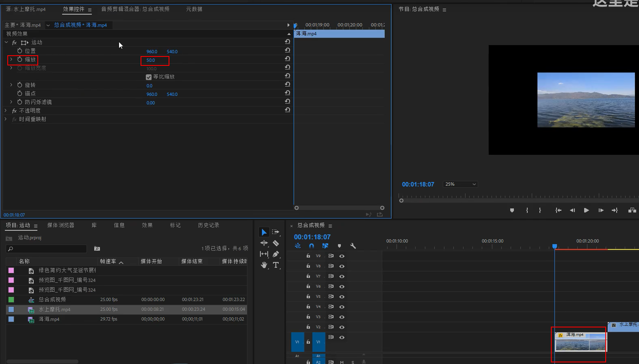Toggle animation stopwatch for 缩放
This screenshot has height=364, width=639.
coord(20,59)
